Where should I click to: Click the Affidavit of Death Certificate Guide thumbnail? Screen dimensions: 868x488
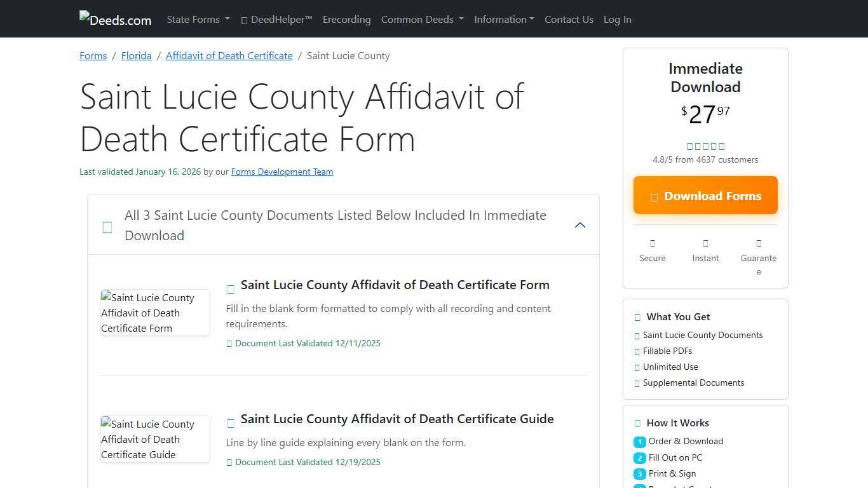tap(154, 439)
